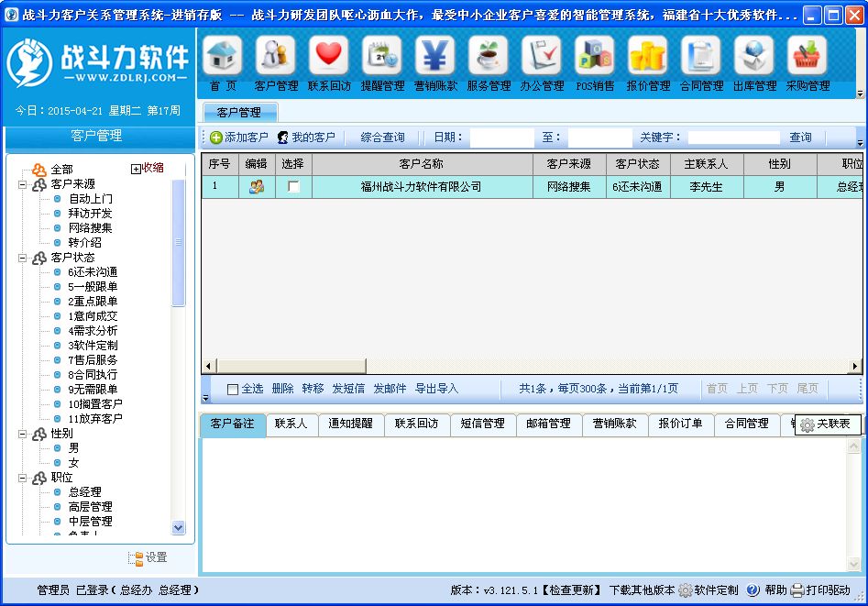The width and height of the screenshot is (868, 606).
Task: Switch to the 报价订单 tab
Action: click(x=680, y=424)
